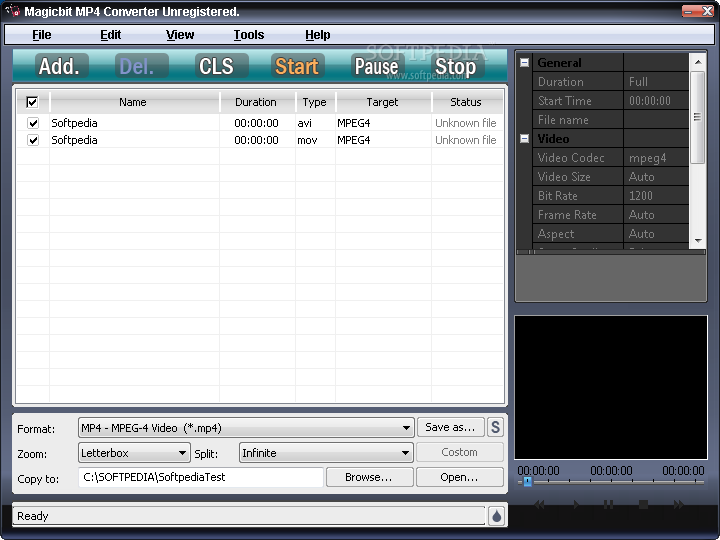Click the Ready status bar text
Viewport: 720px width, 540px height.
[33, 516]
